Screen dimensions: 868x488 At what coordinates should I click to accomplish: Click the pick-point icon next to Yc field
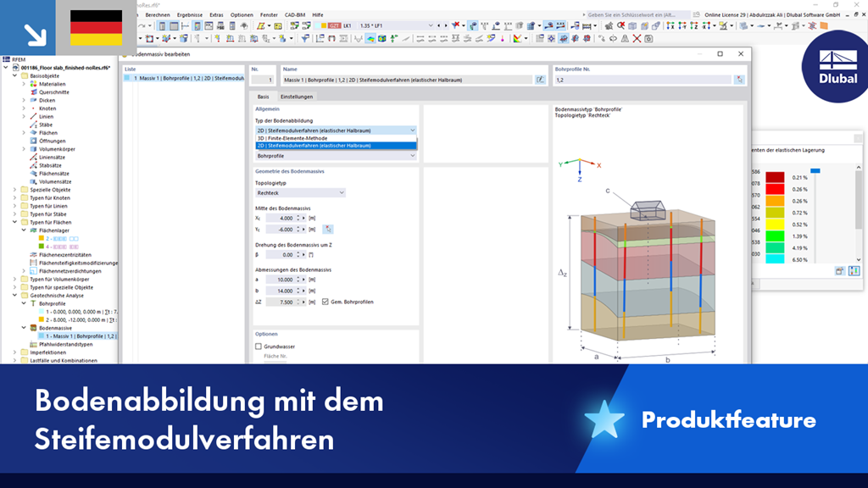coord(328,229)
